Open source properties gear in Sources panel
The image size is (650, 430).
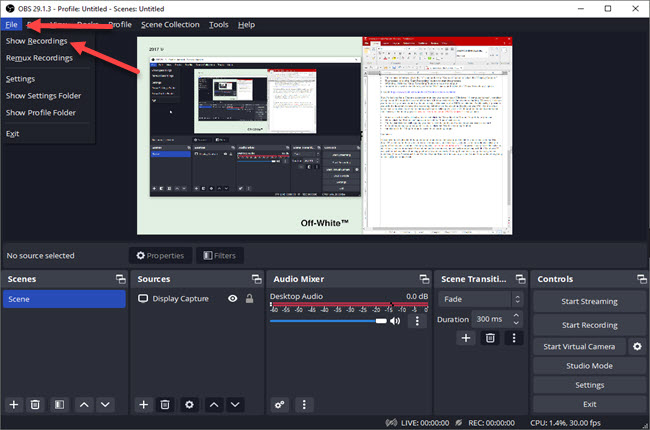click(189, 404)
